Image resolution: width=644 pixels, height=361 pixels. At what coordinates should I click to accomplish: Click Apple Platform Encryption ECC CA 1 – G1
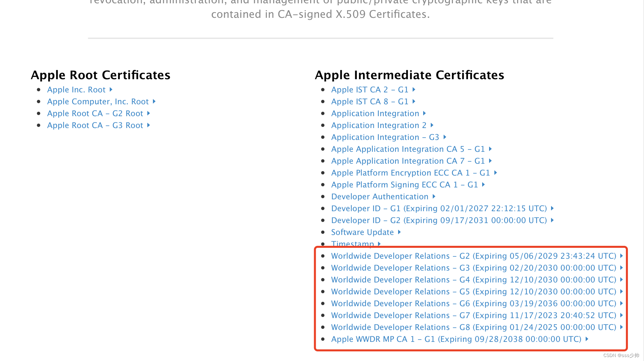pyautogui.click(x=411, y=173)
